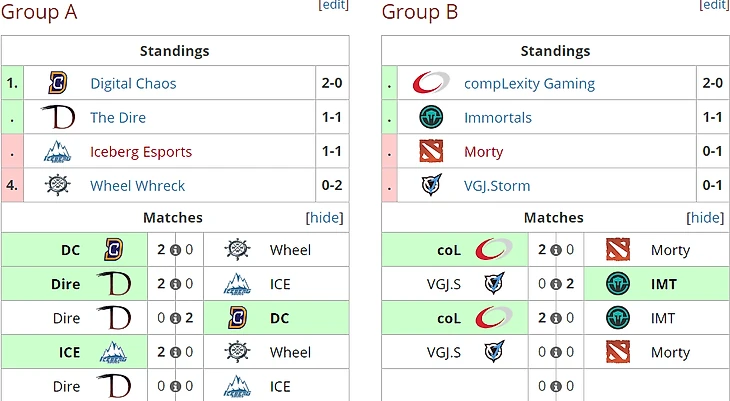This screenshot has height=401, width=730.
Task: Click the compLexity Gaming logo in standings
Action: (430, 84)
